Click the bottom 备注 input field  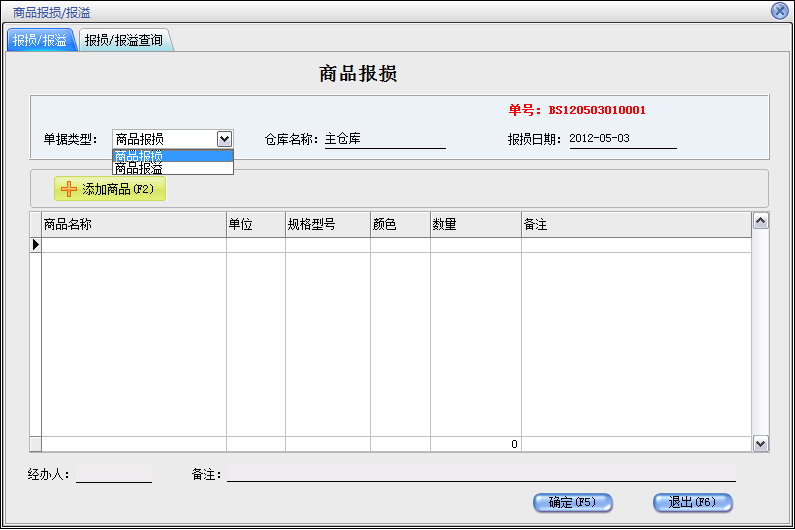(x=480, y=474)
